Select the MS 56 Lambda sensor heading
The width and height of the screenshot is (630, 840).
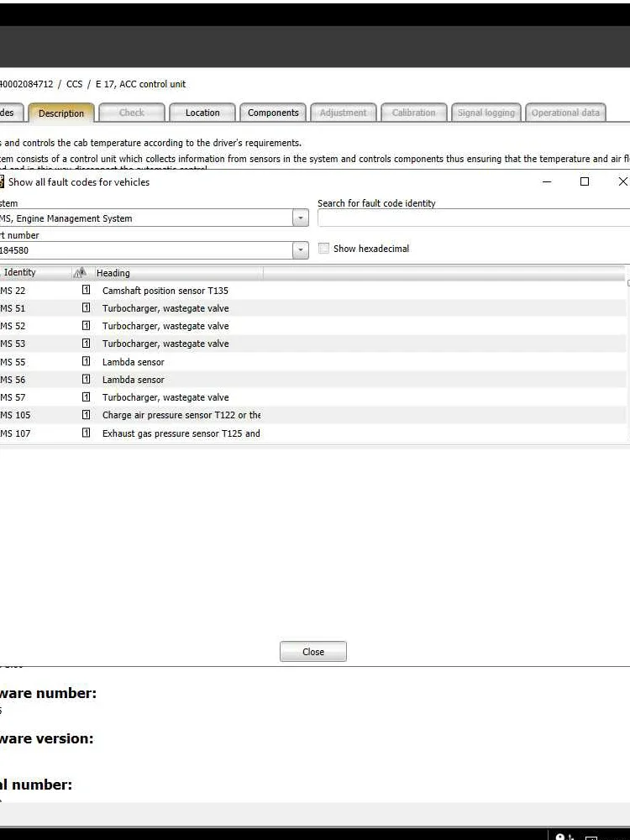tap(134, 380)
